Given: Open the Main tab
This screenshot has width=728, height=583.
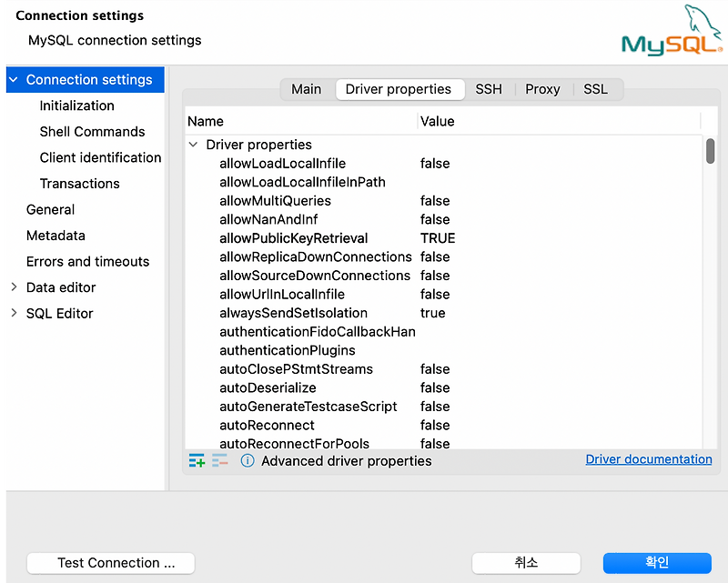Looking at the screenshot, I should tap(306, 89).
